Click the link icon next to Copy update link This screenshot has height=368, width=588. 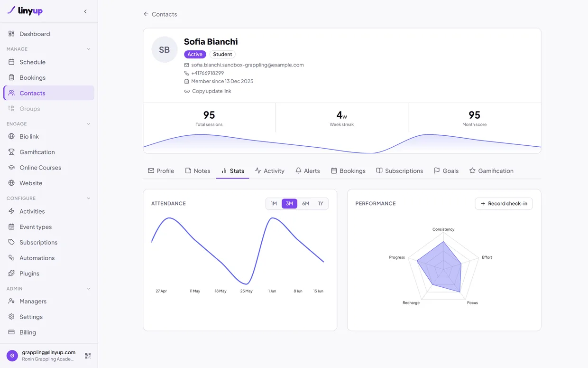click(x=187, y=91)
